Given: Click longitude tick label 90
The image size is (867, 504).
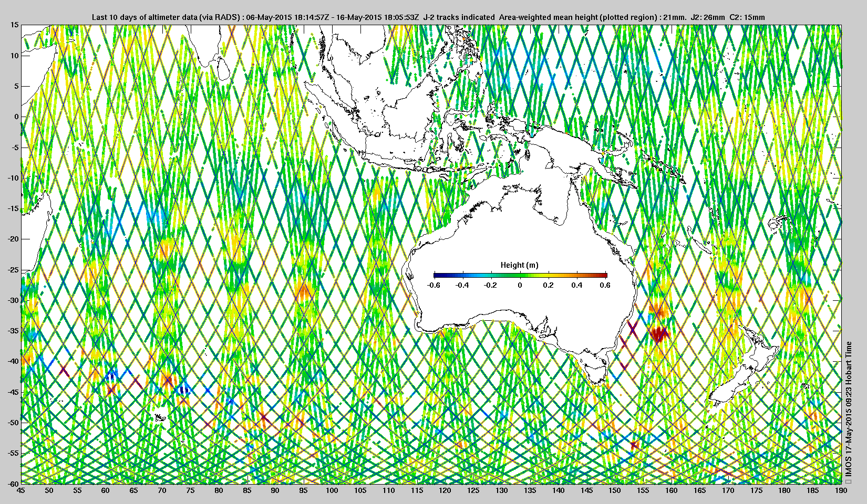Looking at the screenshot, I should (x=275, y=490).
